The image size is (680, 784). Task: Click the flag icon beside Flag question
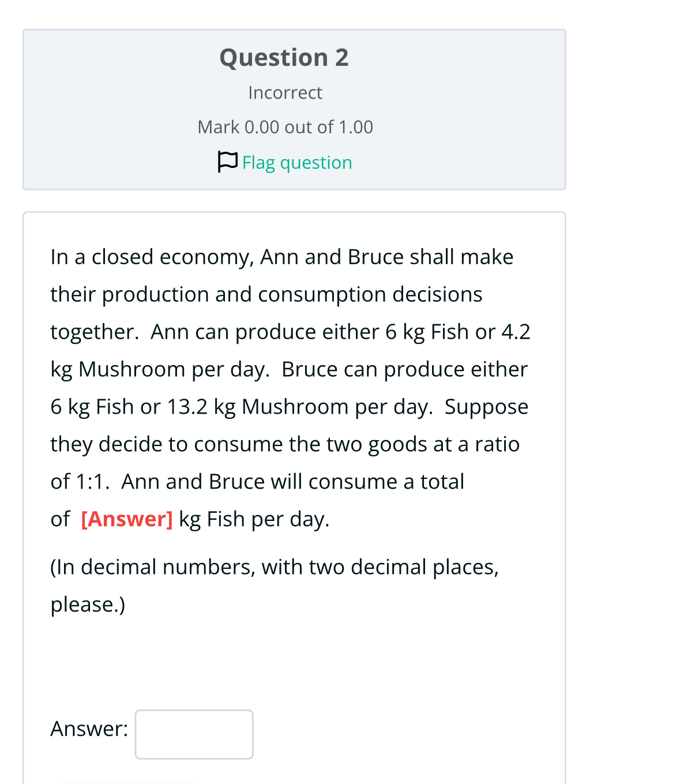[x=227, y=162]
